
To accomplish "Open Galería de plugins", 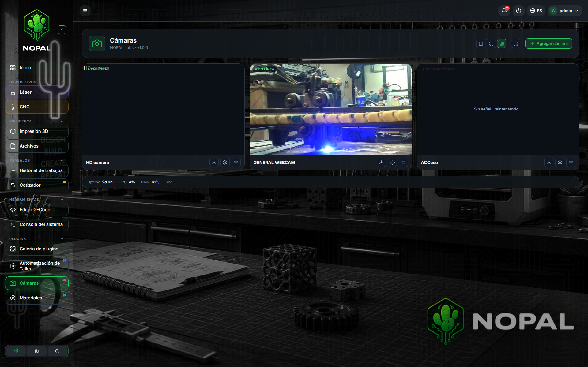I will [x=37, y=249].
